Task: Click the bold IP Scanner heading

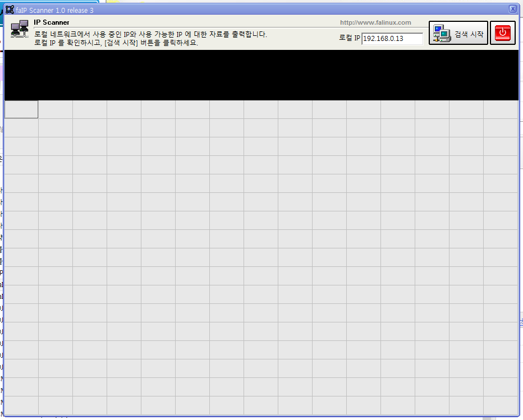Action: click(51, 22)
